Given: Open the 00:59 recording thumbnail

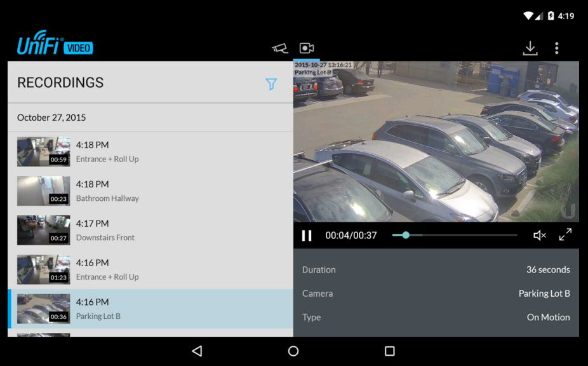Looking at the screenshot, I should [44, 152].
